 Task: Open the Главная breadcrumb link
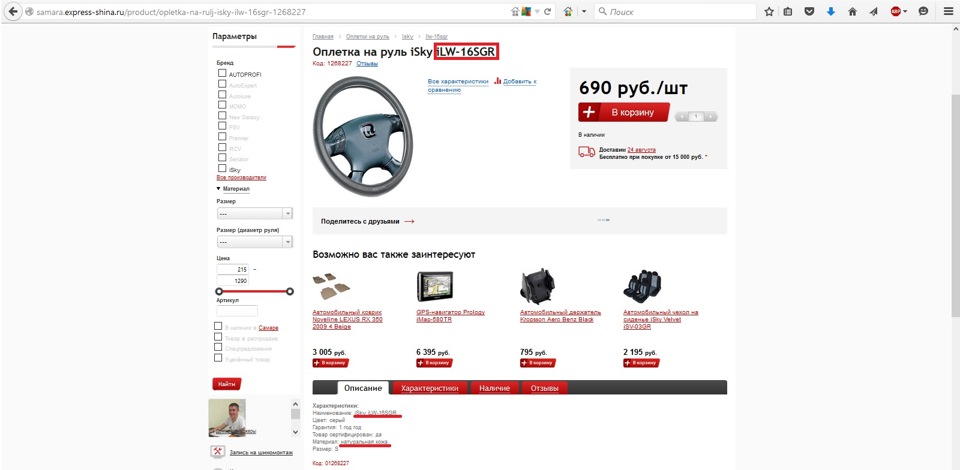323,37
